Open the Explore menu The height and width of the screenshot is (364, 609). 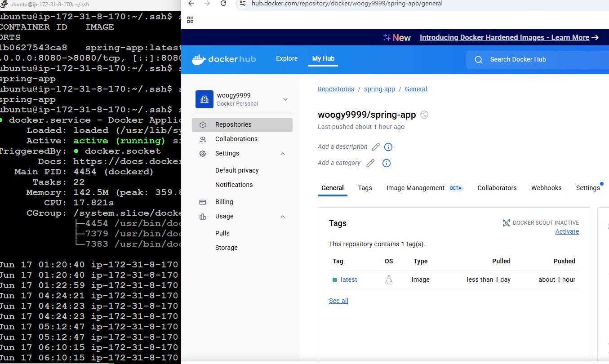tap(287, 59)
